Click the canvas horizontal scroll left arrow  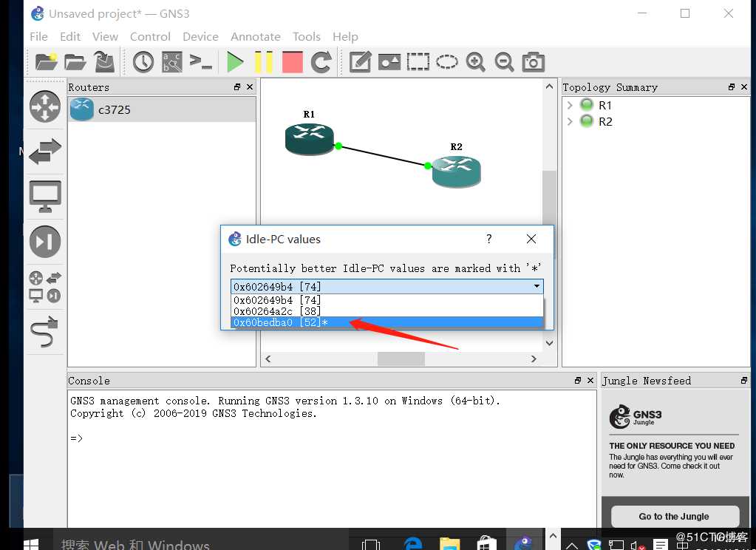click(268, 359)
